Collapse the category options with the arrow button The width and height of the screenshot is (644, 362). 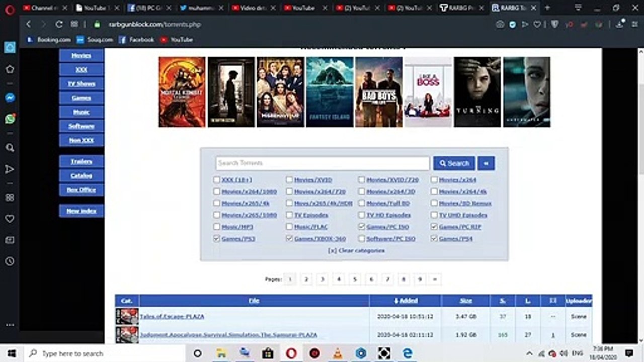pos(486,163)
